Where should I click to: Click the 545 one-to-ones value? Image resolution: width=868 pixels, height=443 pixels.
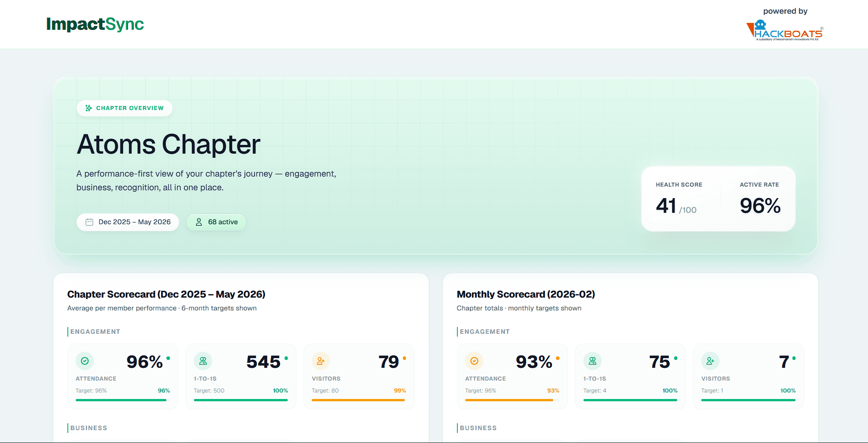(x=264, y=362)
